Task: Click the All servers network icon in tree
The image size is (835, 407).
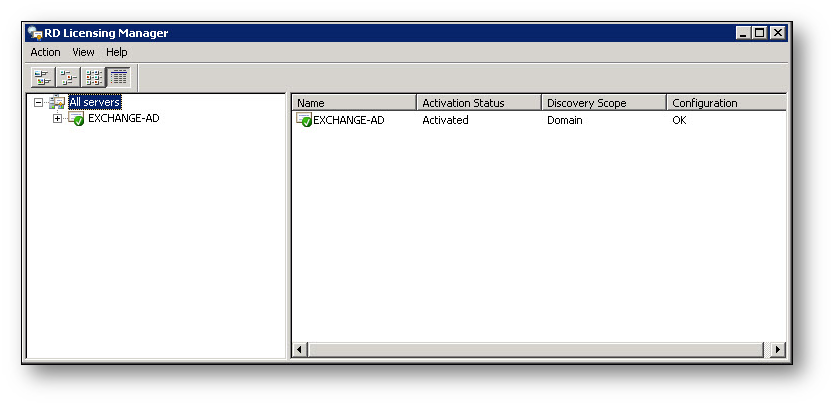Action: (x=57, y=102)
